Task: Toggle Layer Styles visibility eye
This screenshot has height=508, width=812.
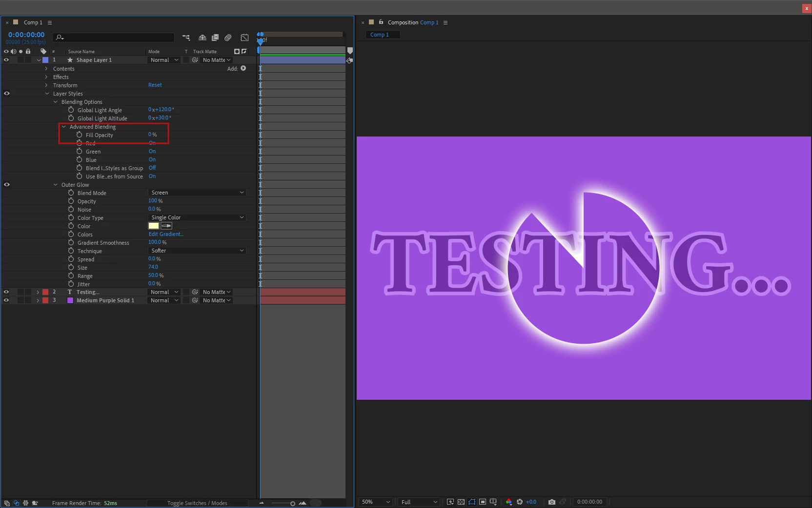Action: [7, 93]
